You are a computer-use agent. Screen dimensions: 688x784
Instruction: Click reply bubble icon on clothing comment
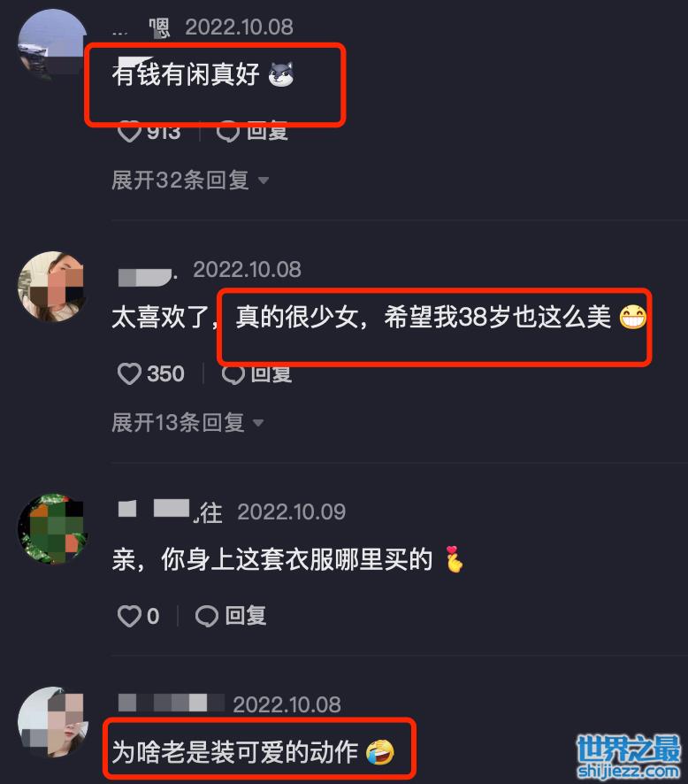coord(206,616)
